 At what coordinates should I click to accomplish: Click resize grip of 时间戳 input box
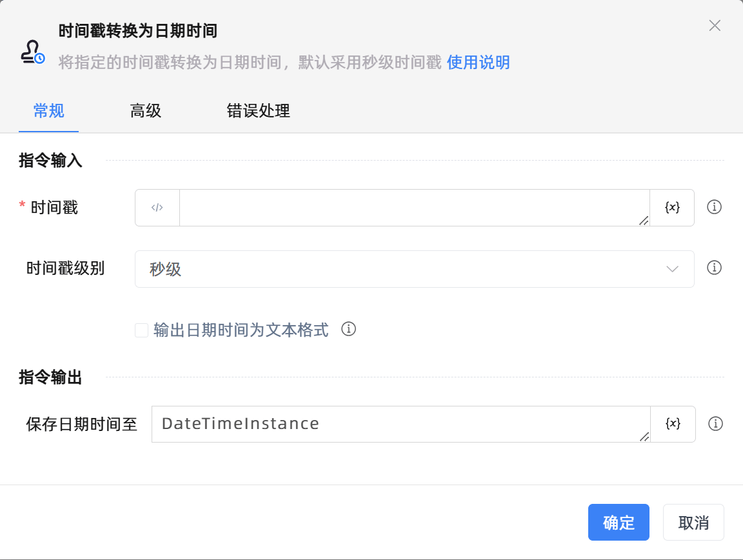coord(643,221)
